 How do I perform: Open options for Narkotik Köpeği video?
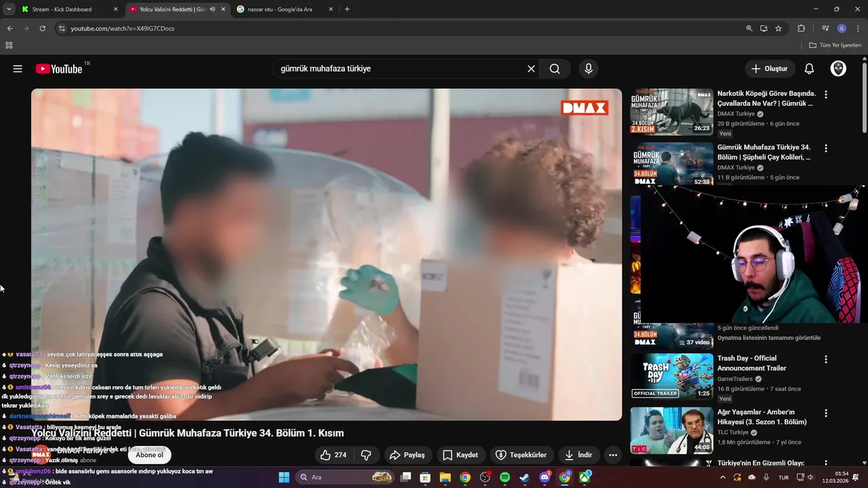point(825,94)
